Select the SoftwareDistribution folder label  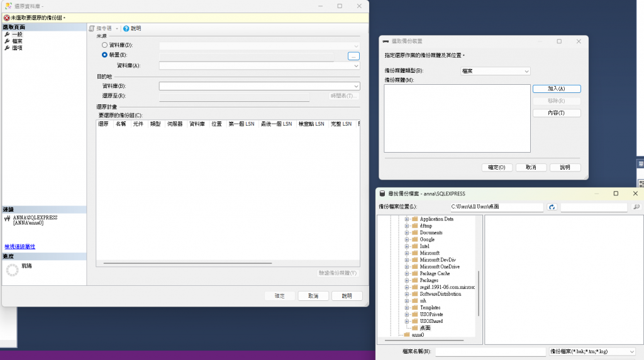click(440, 294)
